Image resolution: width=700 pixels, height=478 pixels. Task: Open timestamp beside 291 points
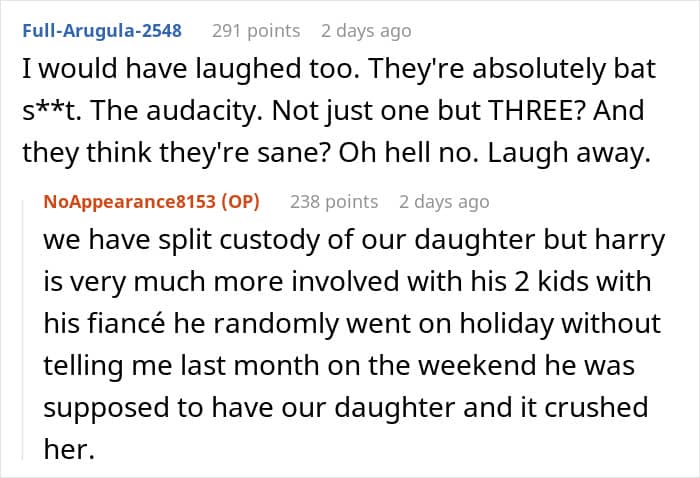[366, 31]
